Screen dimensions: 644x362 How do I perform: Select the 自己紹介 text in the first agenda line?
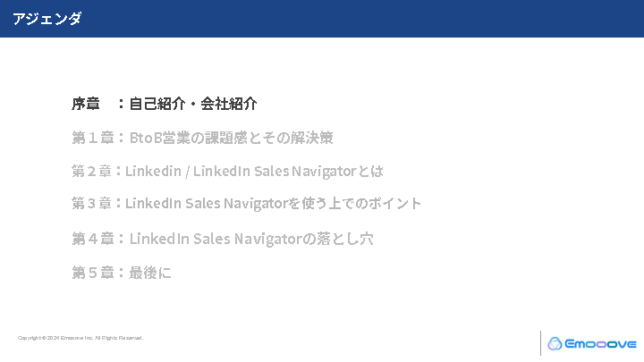pyautogui.click(x=157, y=104)
